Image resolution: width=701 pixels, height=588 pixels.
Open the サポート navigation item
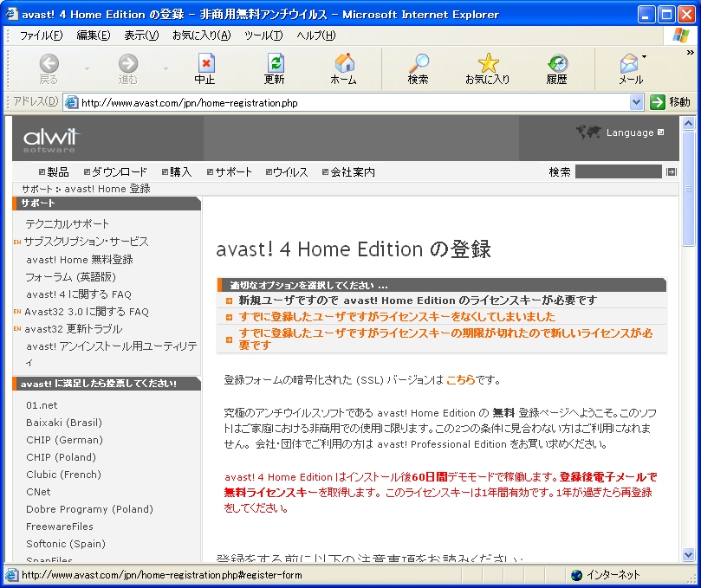point(230,172)
